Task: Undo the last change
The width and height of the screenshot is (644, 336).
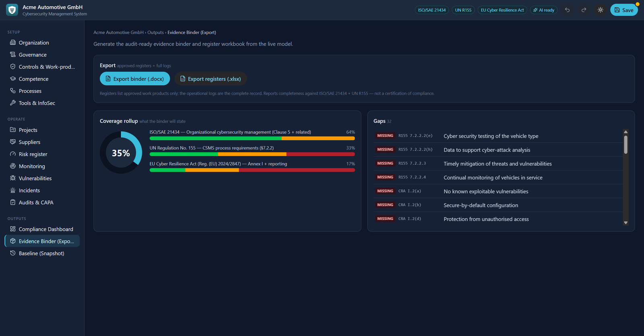Action: click(x=567, y=10)
